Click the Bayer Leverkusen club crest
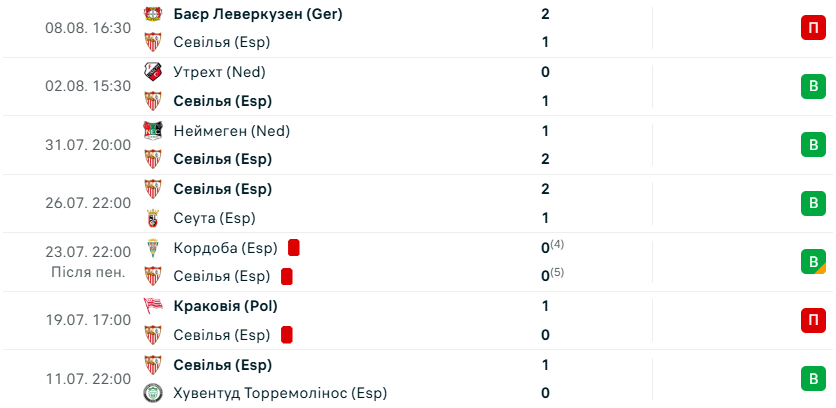 pyautogui.click(x=153, y=14)
